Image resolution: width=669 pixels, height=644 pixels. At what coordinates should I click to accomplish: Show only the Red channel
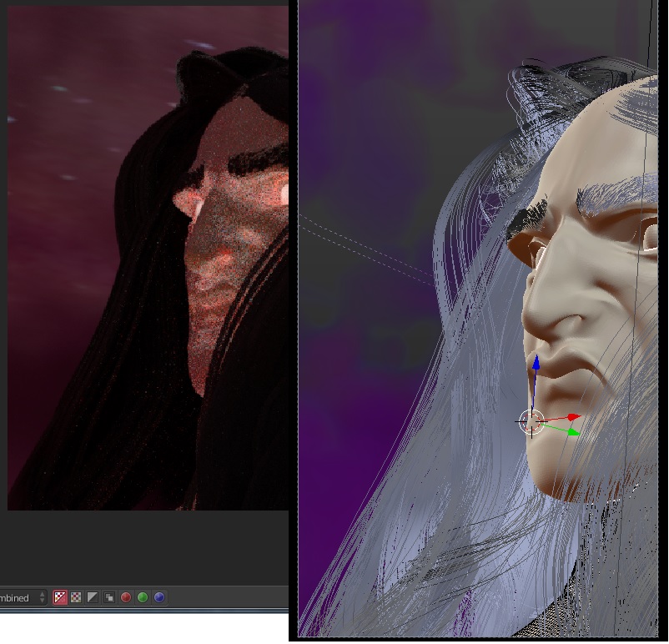126,597
